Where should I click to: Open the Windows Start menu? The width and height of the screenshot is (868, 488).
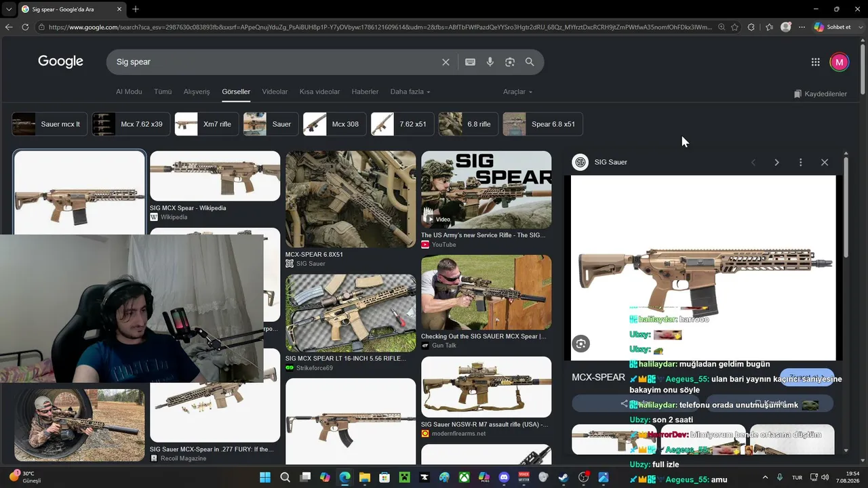coord(264,477)
